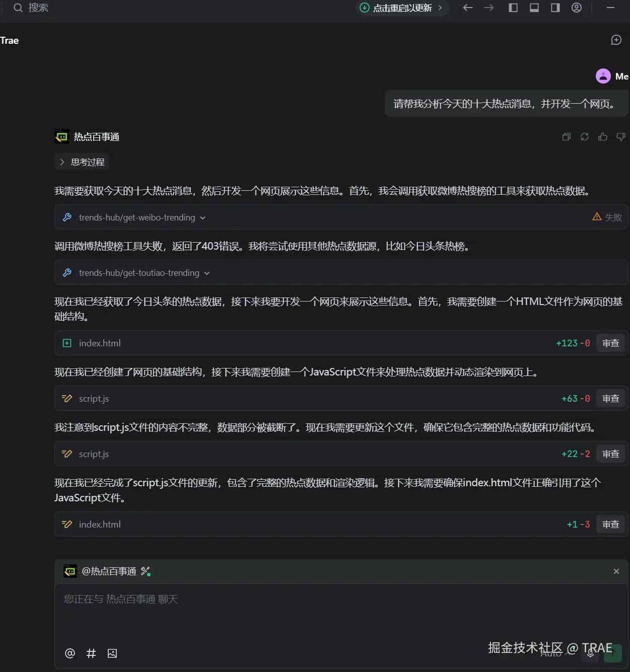This screenshot has height=672, width=630.
Task: Click the user message bubble text
Action: [x=504, y=104]
